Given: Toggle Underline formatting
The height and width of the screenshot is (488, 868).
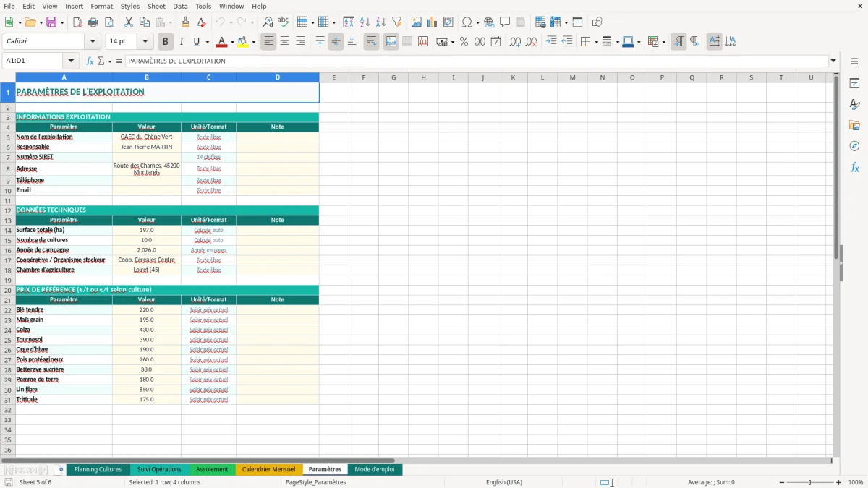Looking at the screenshot, I should click(x=197, y=42).
